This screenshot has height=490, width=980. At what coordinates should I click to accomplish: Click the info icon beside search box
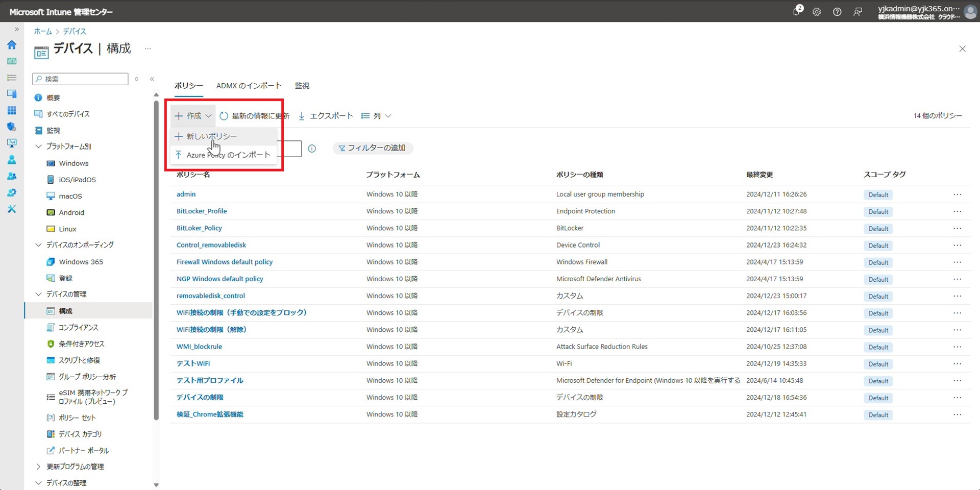312,149
